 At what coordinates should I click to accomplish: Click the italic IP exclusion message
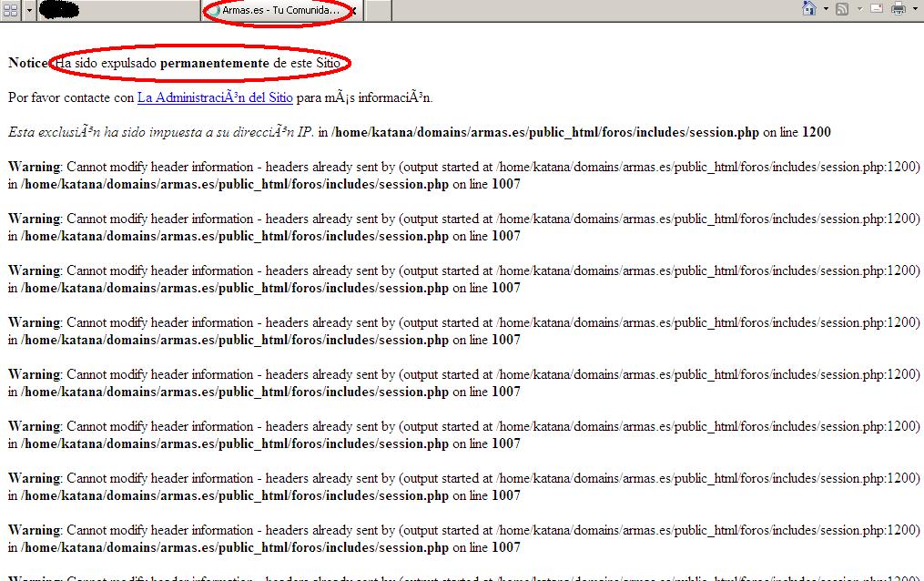click(160, 132)
